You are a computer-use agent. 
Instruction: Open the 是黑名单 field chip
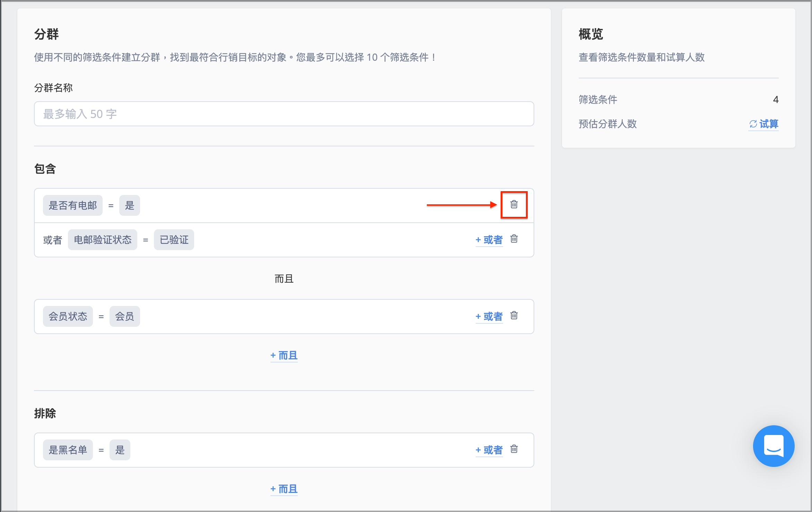(68, 450)
